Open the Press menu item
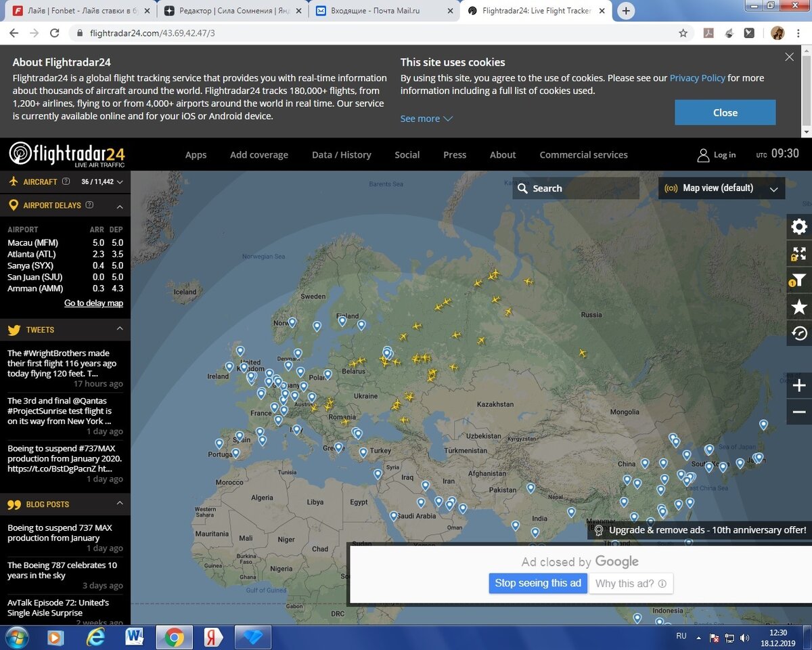This screenshot has width=812, height=650. point(455,154)
